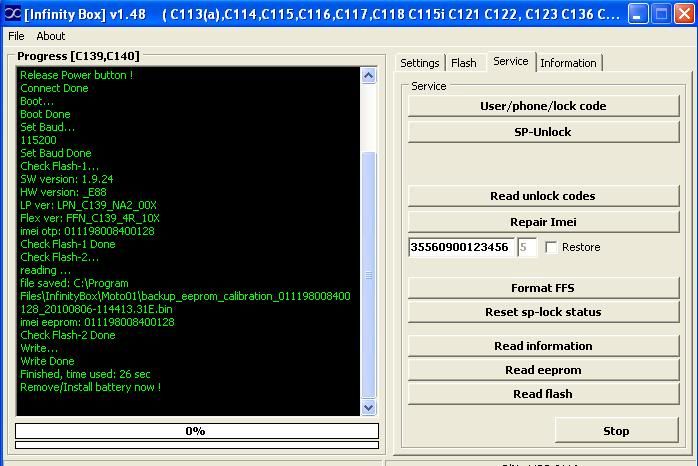Select the Service tab
Viewport: 698px width, 466px height.
(511, 61)
